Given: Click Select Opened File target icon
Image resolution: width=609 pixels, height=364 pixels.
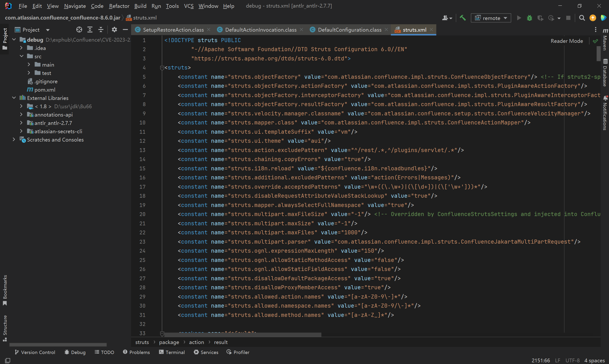Looking at the screenshot, I should pyautogui.click(x=79, y=30).
